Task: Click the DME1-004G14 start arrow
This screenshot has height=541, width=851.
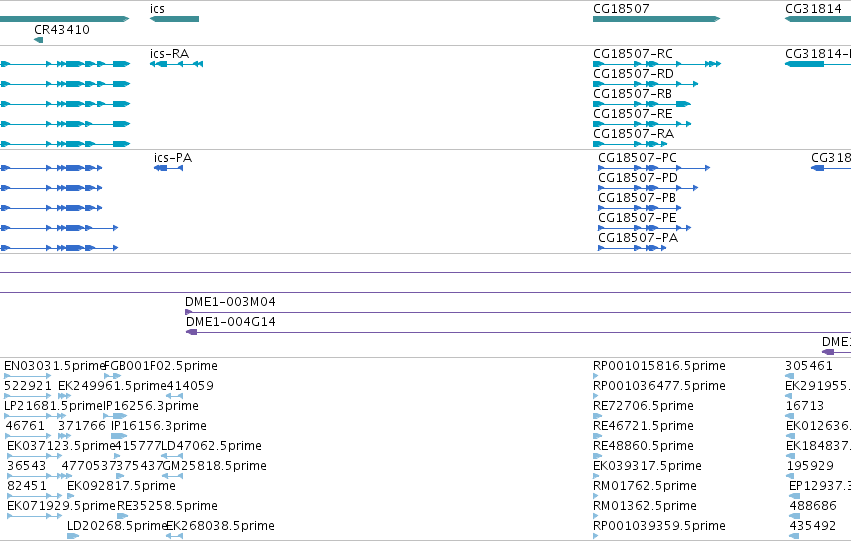Action: [x=192, y=332]
